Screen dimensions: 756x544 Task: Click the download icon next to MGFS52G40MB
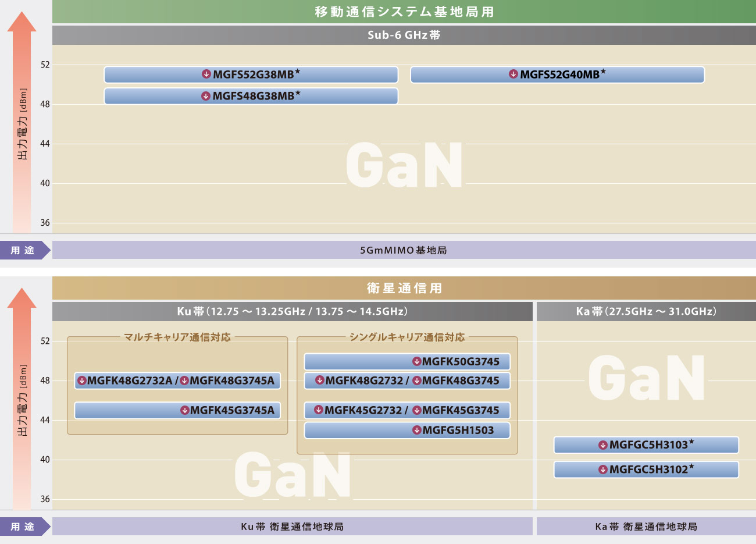513,74
